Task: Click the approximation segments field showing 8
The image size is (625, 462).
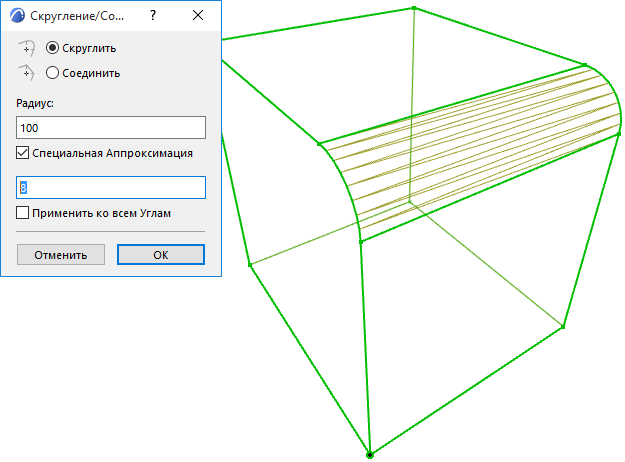Action: [x=111, y=187]
